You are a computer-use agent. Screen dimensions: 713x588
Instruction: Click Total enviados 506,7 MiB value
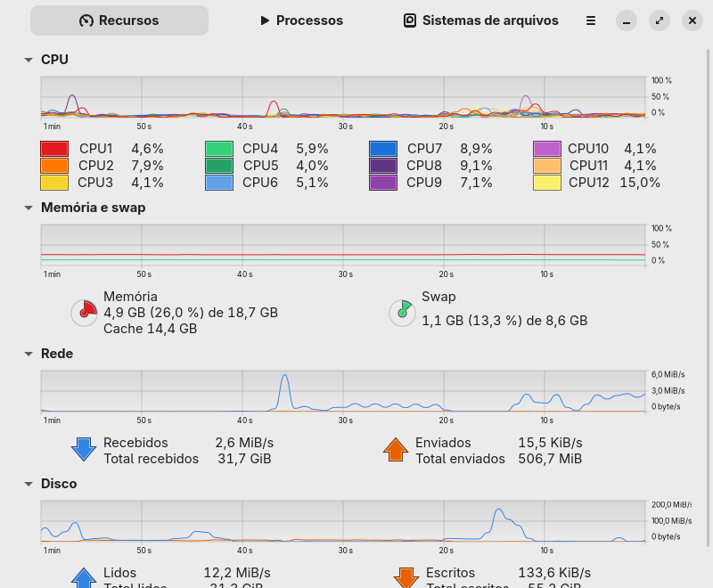tap(550, 459)
